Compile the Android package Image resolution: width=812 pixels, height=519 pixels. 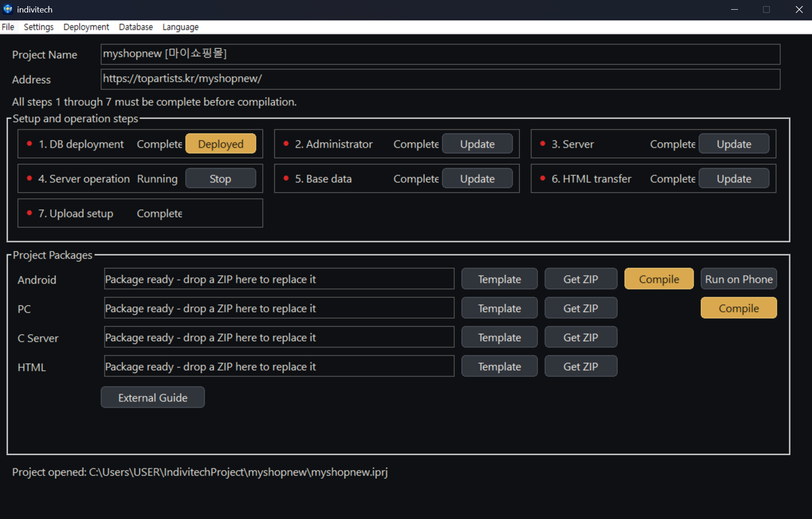coord(659,279)
